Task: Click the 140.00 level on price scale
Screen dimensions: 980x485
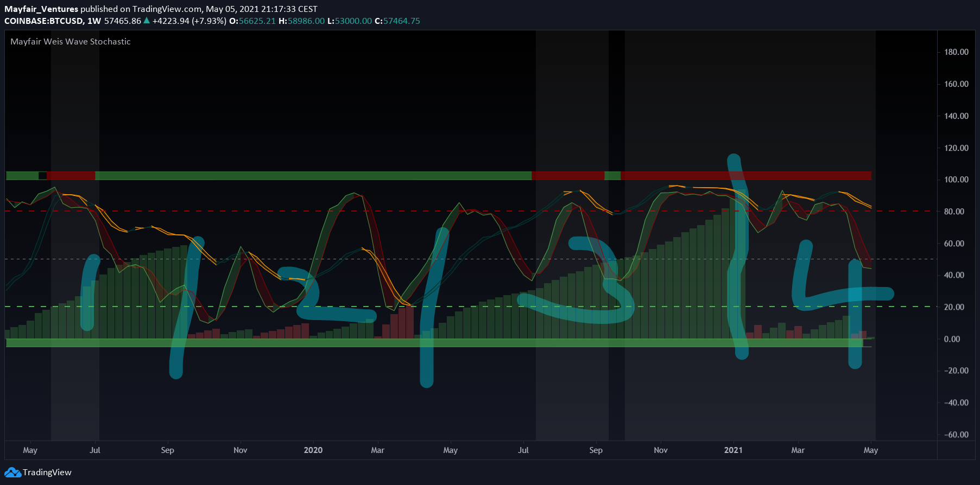Action: pyautogui.click(x=956, y=116)
